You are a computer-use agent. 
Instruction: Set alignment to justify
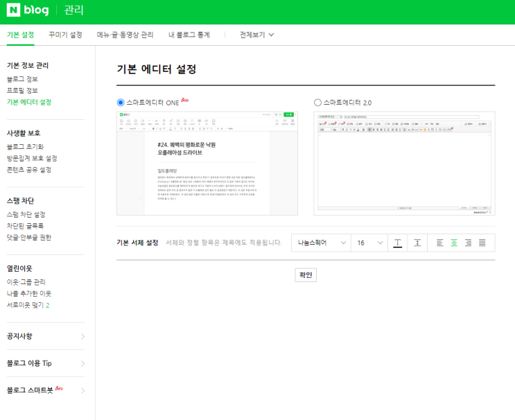coord(482,243)
